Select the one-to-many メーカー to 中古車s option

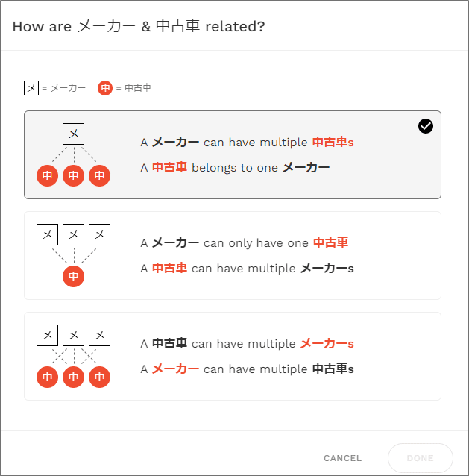coord(233,155)
